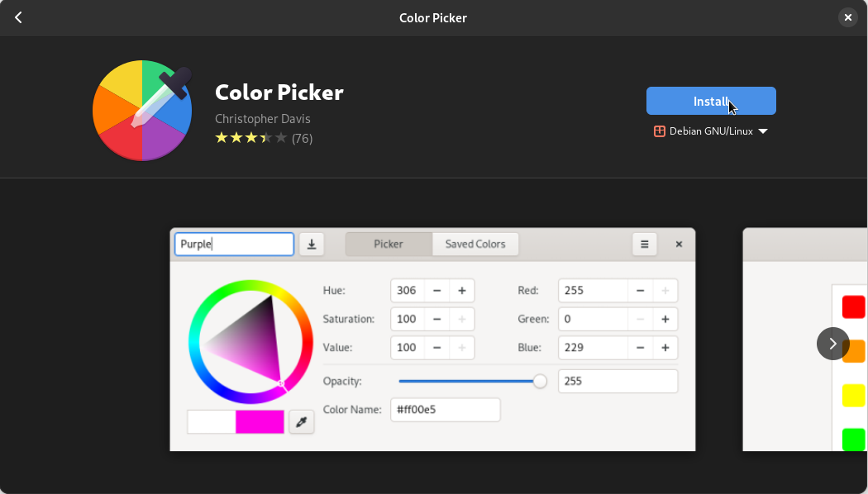This screenshot has width=868, height=494.
Task: Click the Color Name field showing #ff00e5
Action: click(x=445, y=410)
